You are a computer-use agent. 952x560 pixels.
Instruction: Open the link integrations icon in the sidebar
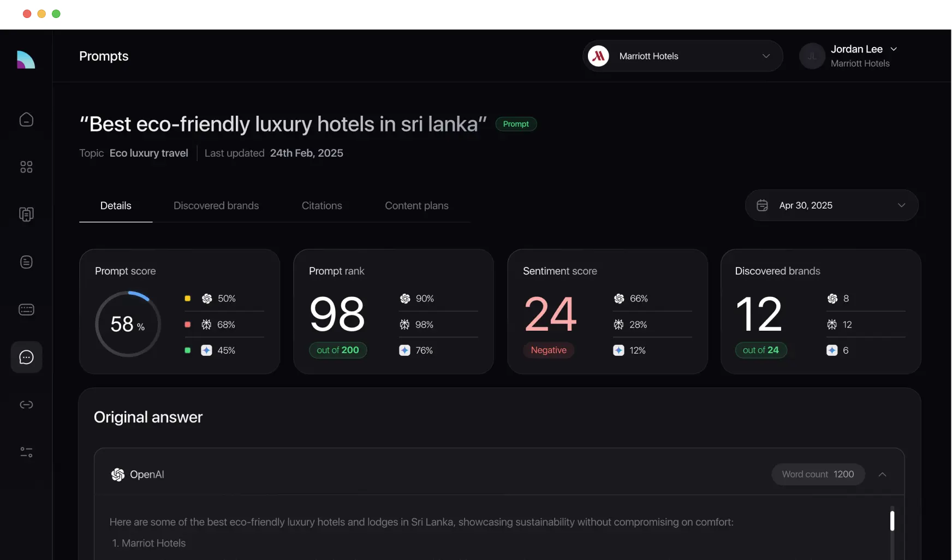(26, 404)
